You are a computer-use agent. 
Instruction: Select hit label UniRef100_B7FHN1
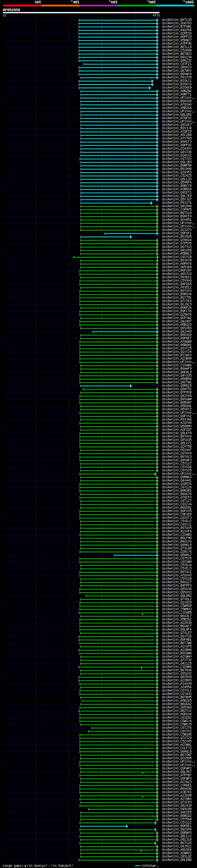pyautogui.click(x=177, y=26)
